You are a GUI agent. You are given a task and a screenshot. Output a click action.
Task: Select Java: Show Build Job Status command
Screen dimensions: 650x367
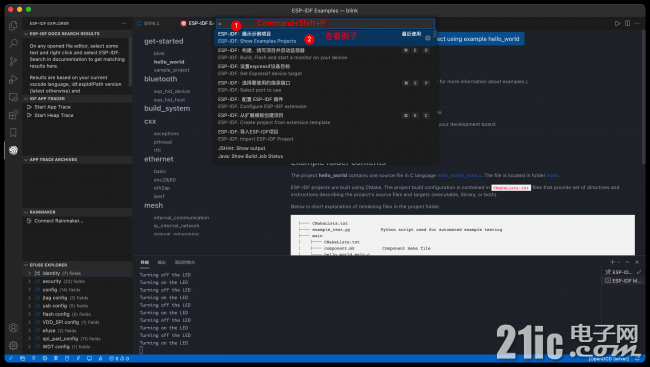[325, 156]
